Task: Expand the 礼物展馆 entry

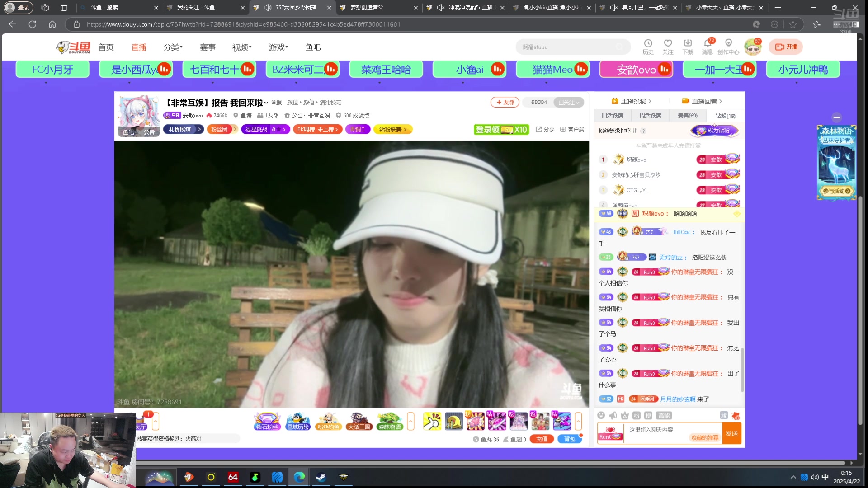Action: click(x=184, y=130)
